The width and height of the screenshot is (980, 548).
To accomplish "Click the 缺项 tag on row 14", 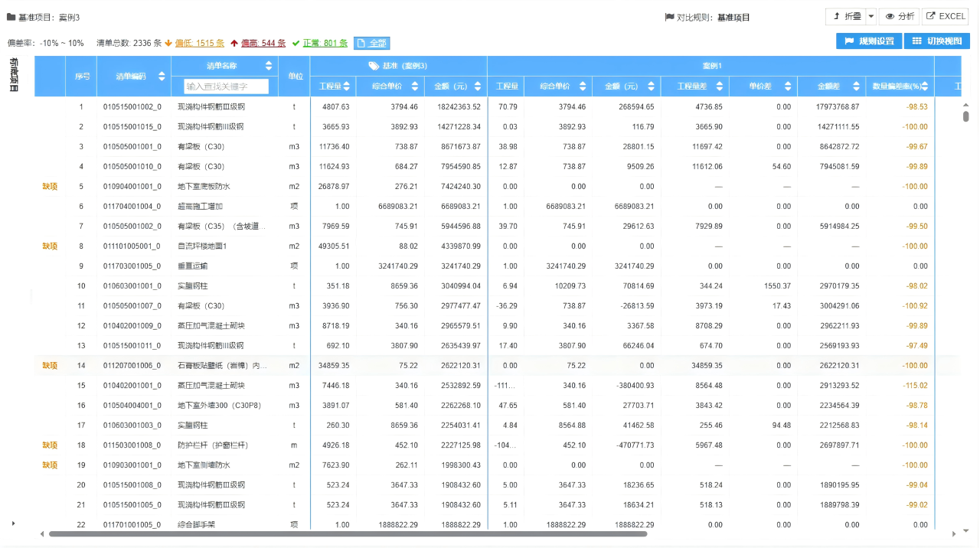I will [50, 365].
